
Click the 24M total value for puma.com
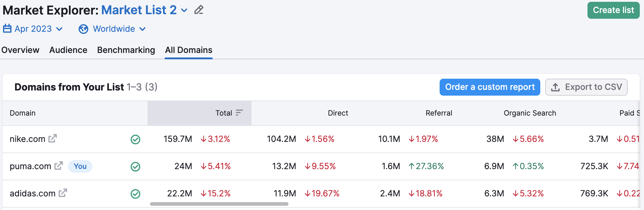click(183, 166)
